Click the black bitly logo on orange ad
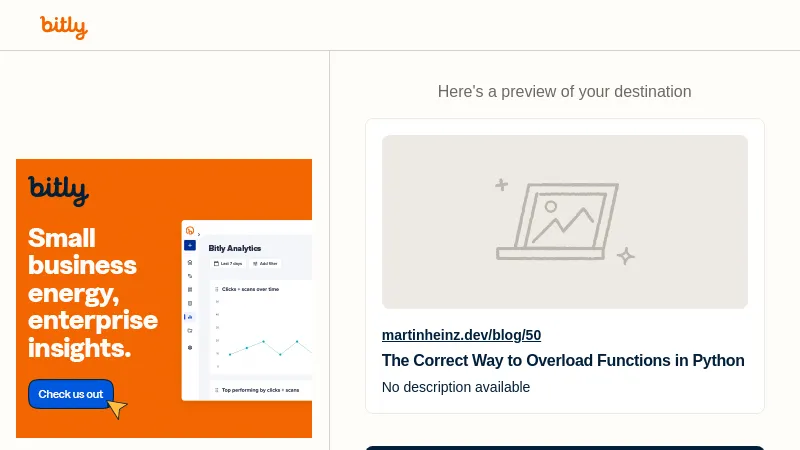The width and height of the screenshot is (800, 450). tap(58, 189)
